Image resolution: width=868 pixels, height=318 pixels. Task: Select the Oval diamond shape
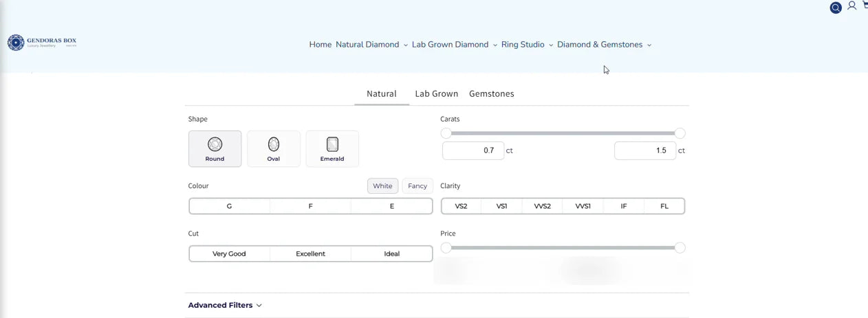point(274,148)
